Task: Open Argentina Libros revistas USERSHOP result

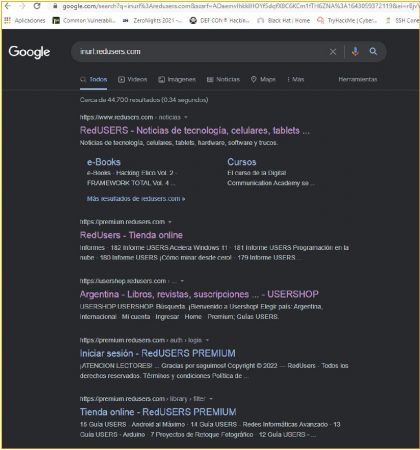Action: tap(199, 294)
